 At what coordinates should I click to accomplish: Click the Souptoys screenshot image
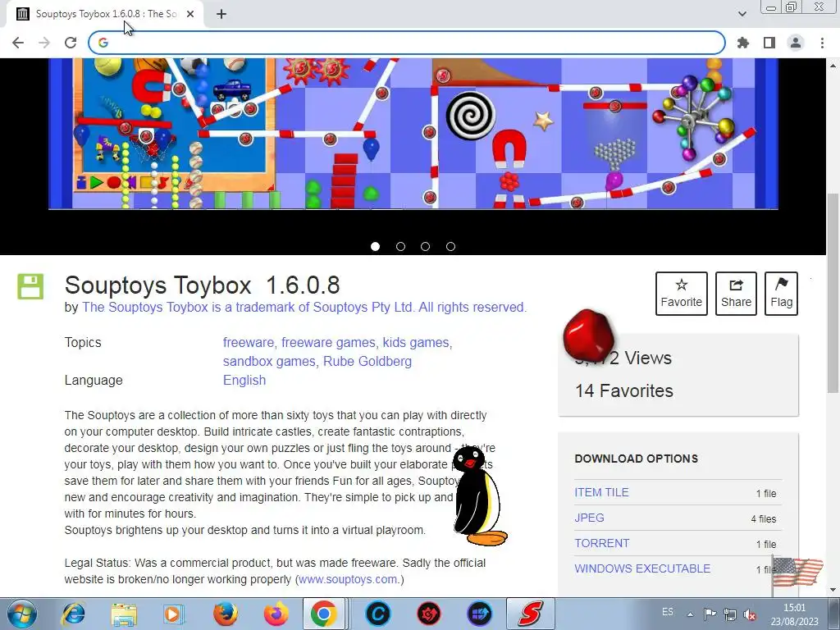point(413,134)
